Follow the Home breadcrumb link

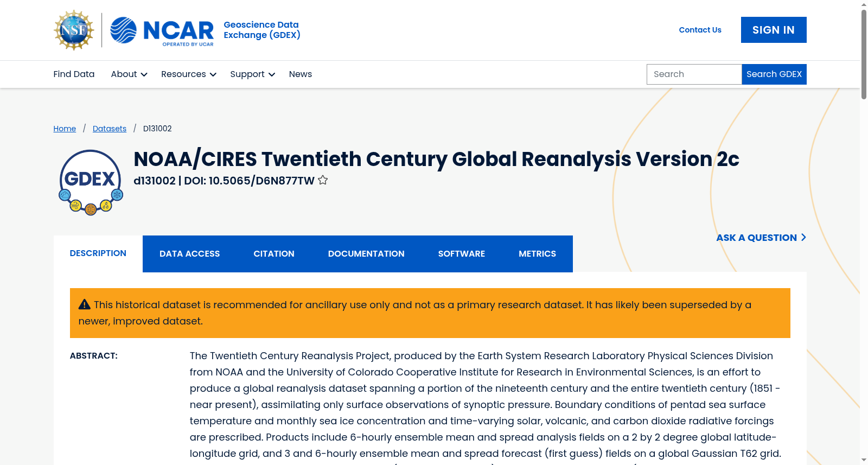65,129
